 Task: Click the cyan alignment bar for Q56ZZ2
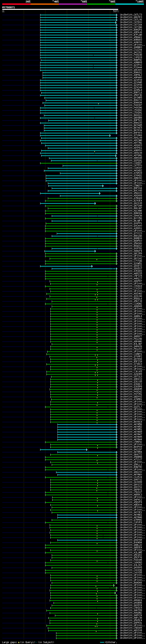(70, 193)
